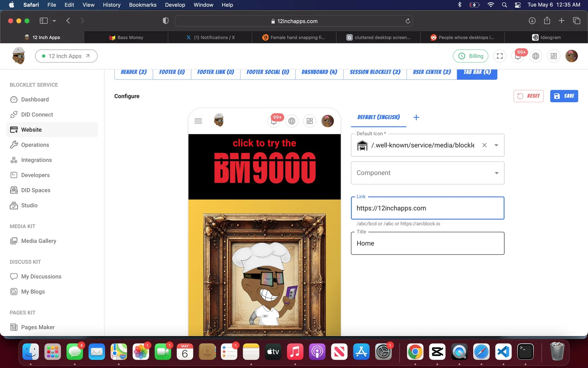Open Studio in sidebar
Screen dimensions: 588x368
52,205
